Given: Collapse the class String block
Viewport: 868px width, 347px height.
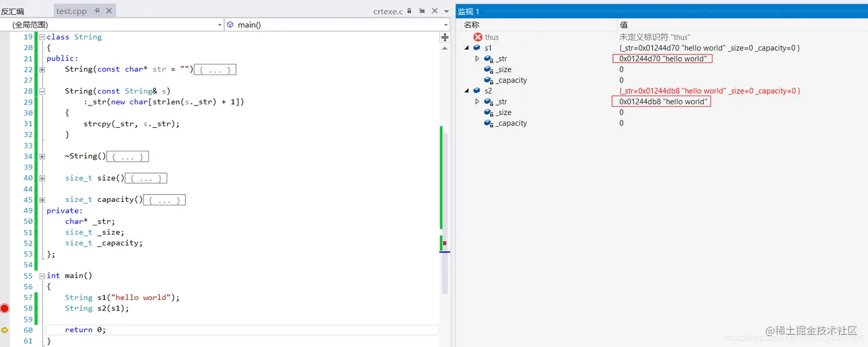Looking at the screenshot, I should (x=42, y=37).
